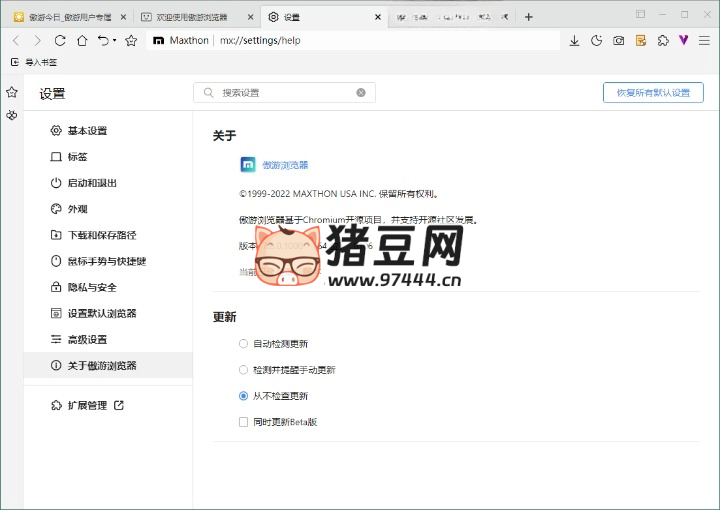Click the purple V icon in toolbar
Screen dimensions: 720x510
(684, 40)
